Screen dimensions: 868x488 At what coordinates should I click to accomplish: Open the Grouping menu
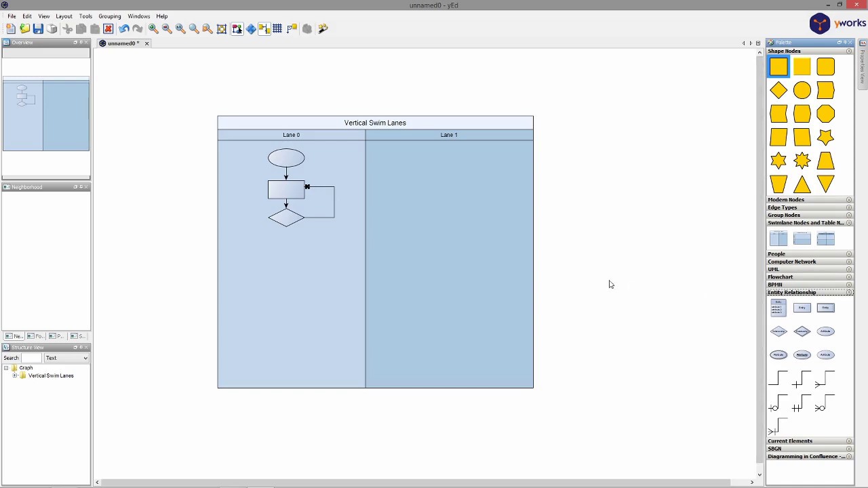pyautogui.click(x=109, y=16)
